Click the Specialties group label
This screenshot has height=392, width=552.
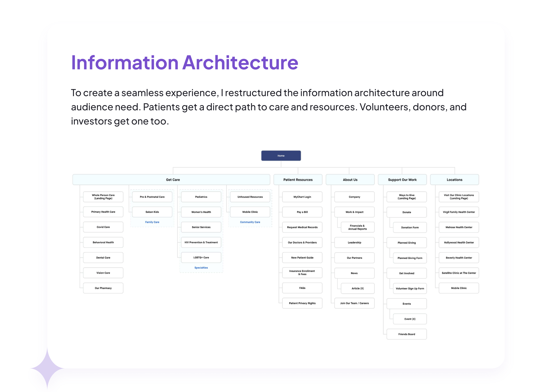[201, 268]
